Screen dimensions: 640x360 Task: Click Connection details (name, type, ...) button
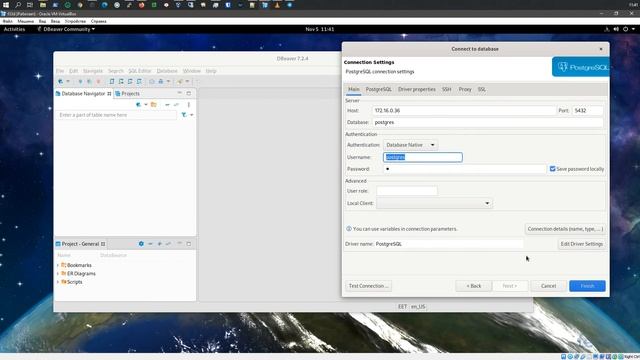565,229
